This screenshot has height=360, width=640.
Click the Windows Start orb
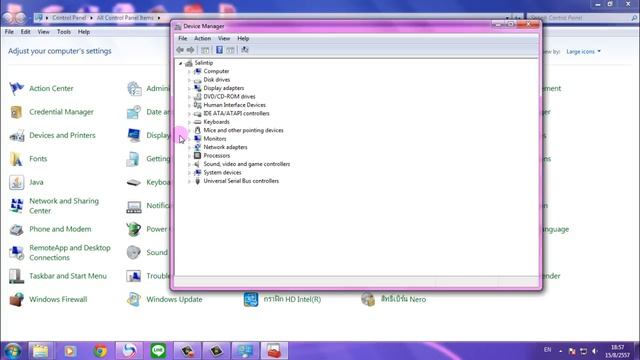click(x=12, y=351)
